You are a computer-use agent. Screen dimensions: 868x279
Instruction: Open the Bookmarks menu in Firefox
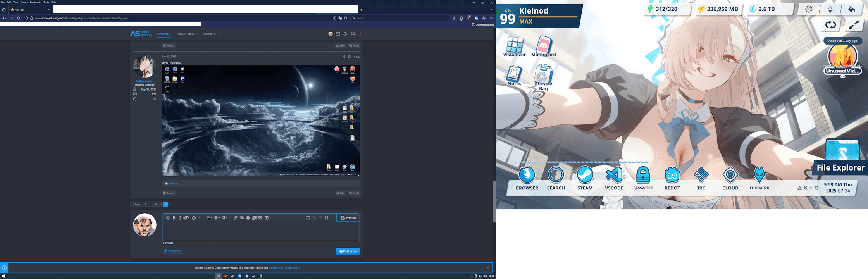[36, 2]
